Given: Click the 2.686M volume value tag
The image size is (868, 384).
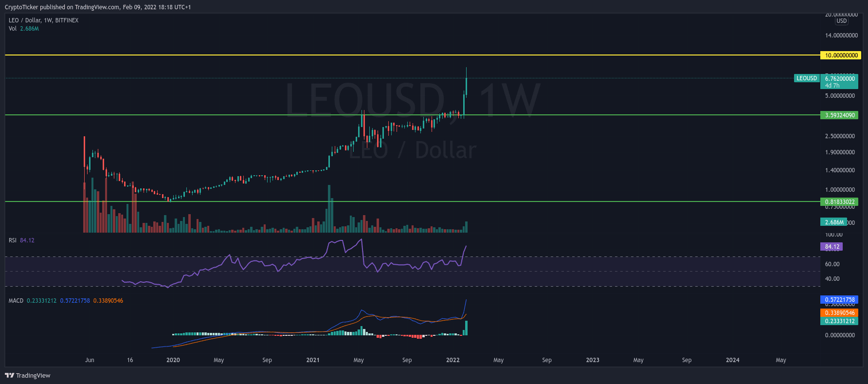Looking at the screenshot, I should point(834,222).
